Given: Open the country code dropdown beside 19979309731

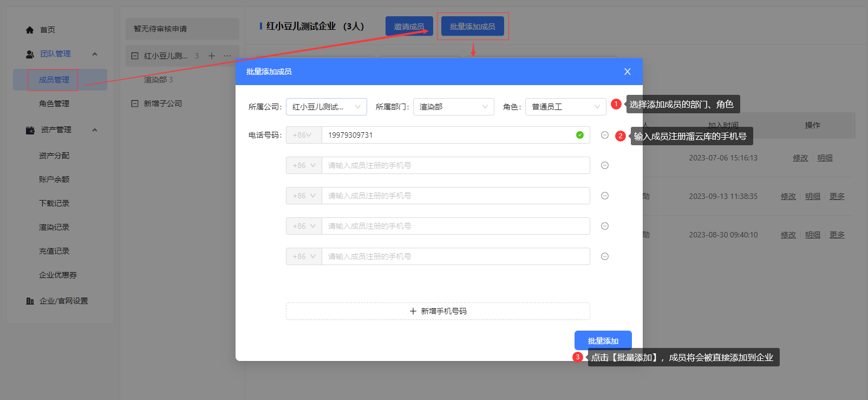Looking at the screenshot, I should [304, 135].
